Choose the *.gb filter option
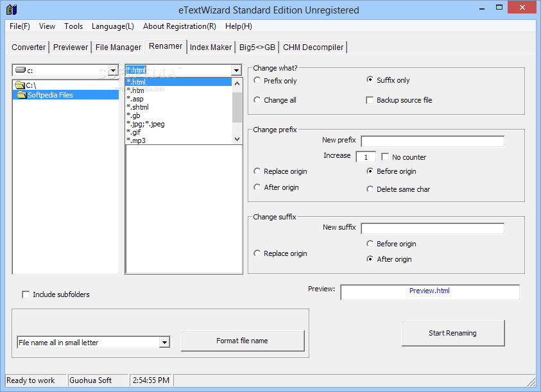Viewport: 541px width, 392px height. pyautogui.click(x=178, y=115)
